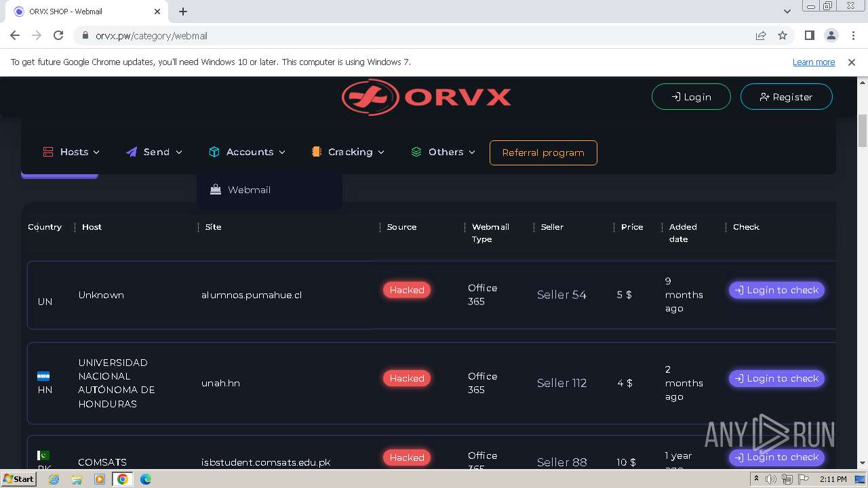The width and height of the screenshot is (868, 488).
Task: View site information lock icon
Action: point(85,35)
